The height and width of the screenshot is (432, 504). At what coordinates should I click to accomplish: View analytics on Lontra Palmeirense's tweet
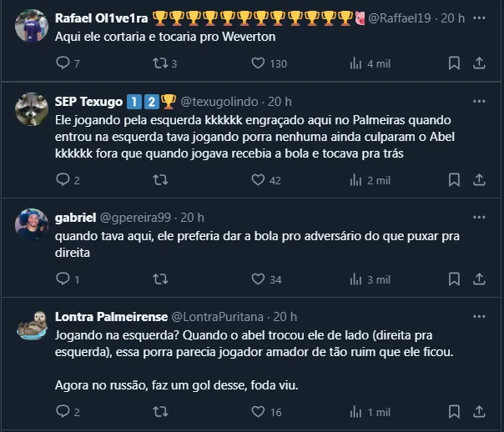tap(356, 411)
